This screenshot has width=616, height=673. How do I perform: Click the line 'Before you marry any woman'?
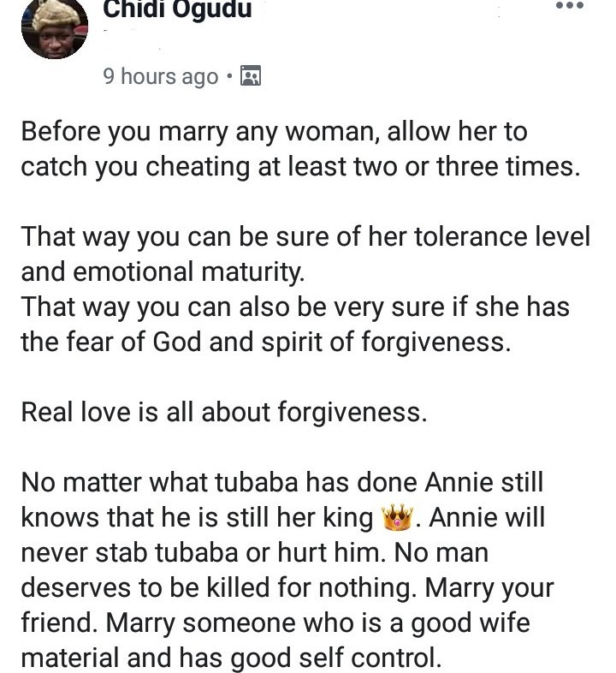(274, 131)
